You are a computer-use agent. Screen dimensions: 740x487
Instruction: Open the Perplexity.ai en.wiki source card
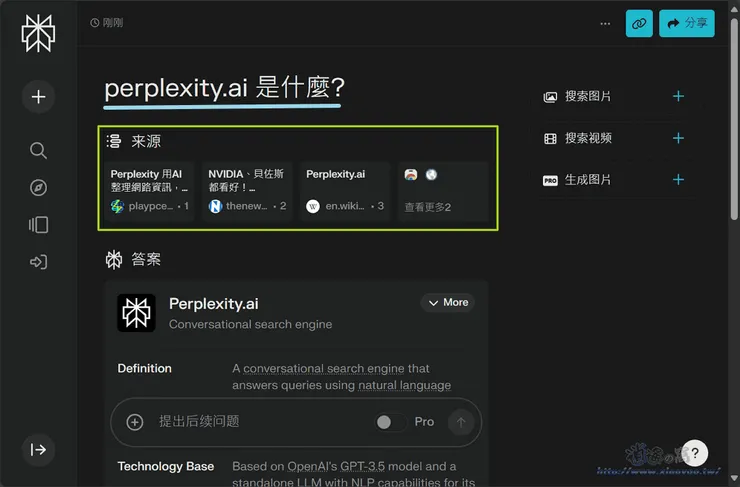345,191
